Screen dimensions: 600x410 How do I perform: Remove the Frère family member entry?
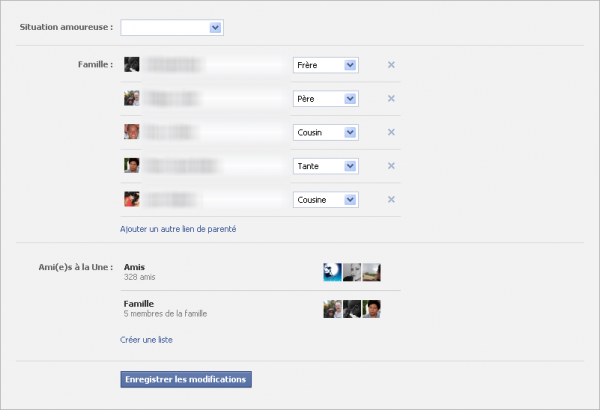pyautogui.click(x=391, y=65)
